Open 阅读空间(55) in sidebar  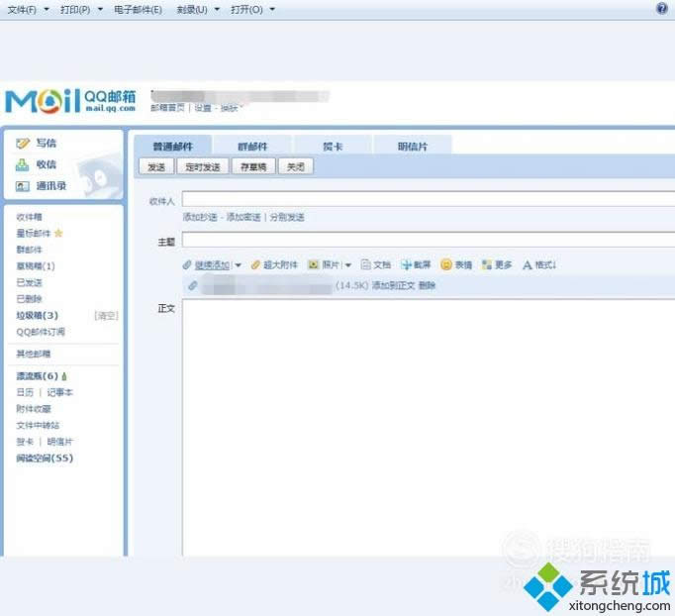point(45,458)
